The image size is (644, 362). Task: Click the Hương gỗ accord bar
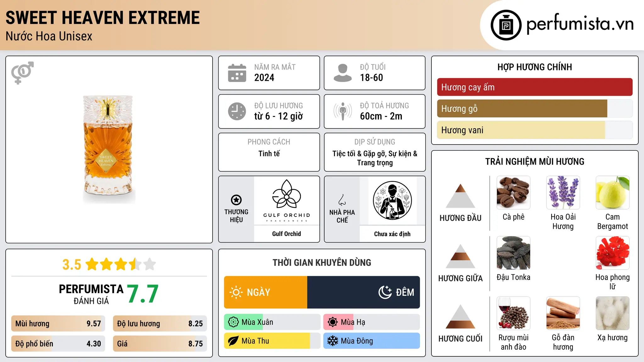click(x=535, y=108)
